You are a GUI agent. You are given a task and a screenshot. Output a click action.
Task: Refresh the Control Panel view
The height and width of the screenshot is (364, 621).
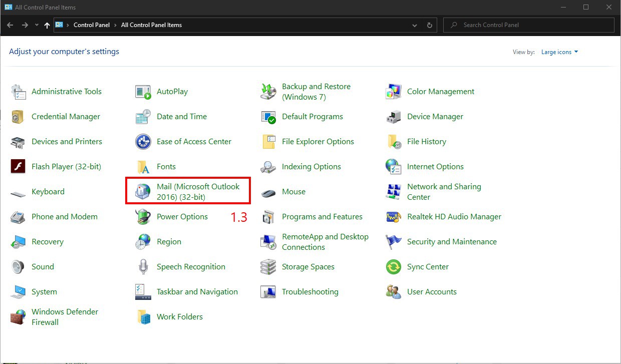430,25
